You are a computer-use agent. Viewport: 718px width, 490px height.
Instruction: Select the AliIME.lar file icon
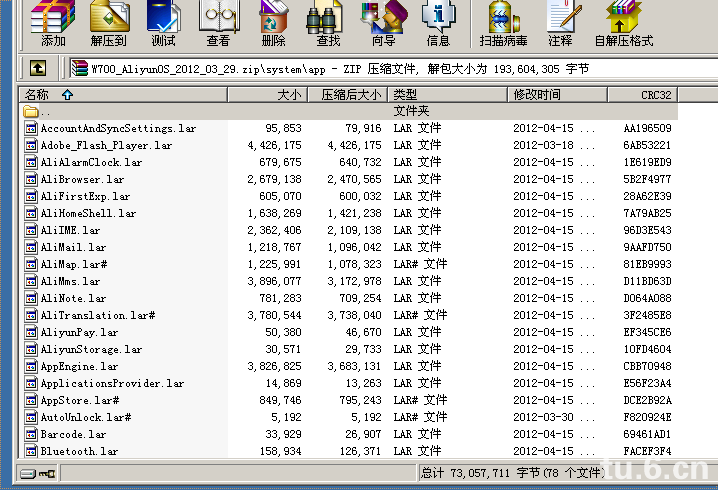pyautogui.click(x=31, y=230)
